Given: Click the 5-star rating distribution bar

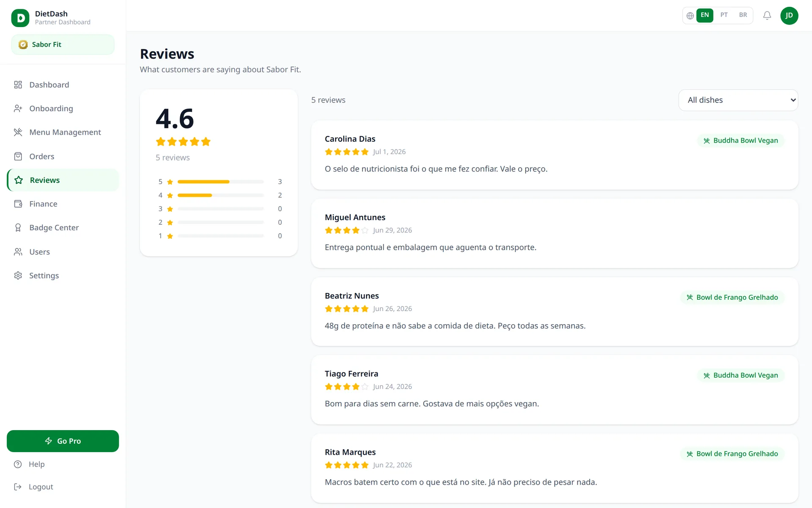Looking at the screenshot, I should click(x=221, y=182).
